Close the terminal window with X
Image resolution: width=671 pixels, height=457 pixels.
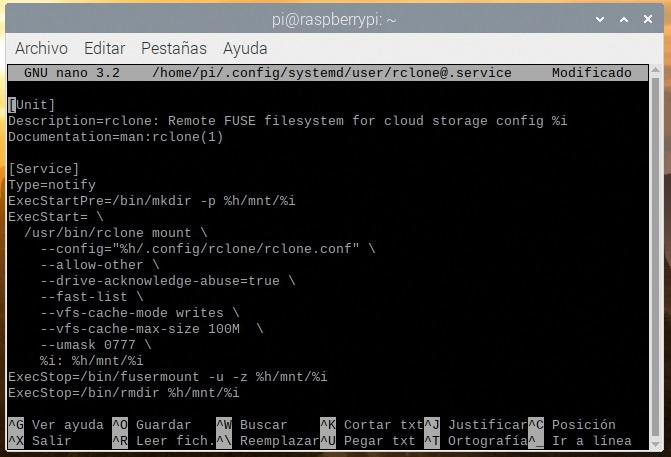tap(648, 19)
